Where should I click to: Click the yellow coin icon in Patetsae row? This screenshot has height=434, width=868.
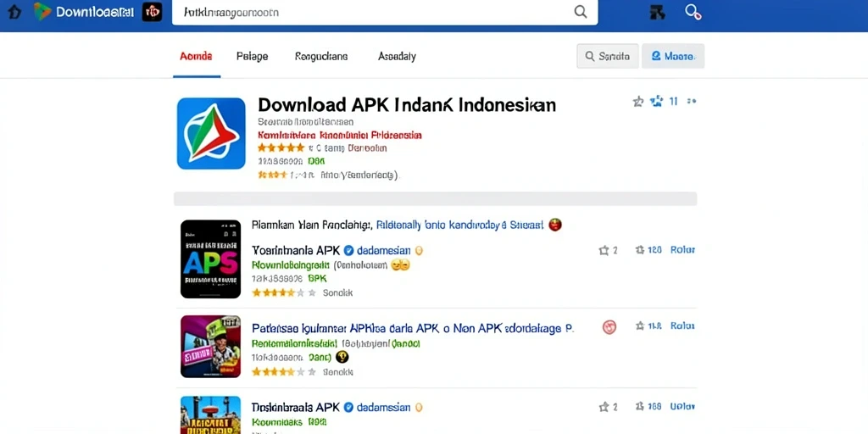coord(342,357)
